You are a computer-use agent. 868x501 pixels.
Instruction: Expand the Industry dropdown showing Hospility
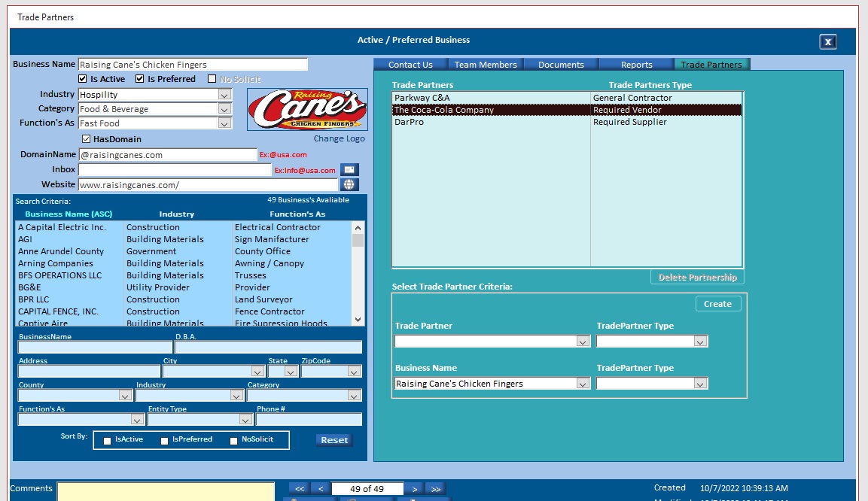tap(224, 95)
